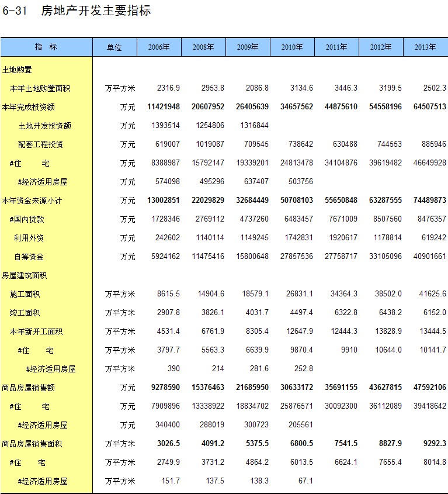Image resolution: width=448 pixels, height=494 pixels.
Task: Click value 885946 supporting works 2013
Action: pyautogui.click(x=434, y=144)
